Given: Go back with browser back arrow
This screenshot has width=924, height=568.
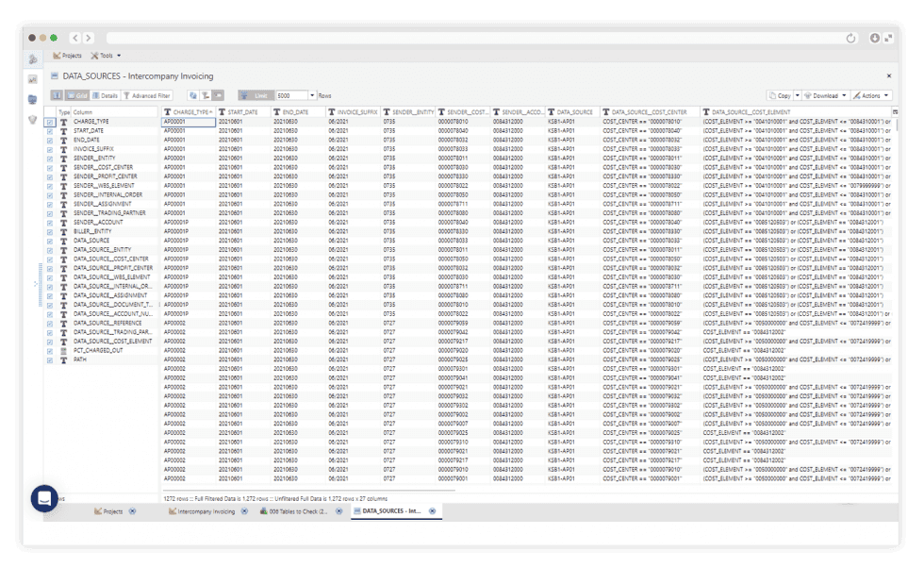Looking at the screenshot, I should (x=75, y=38).
